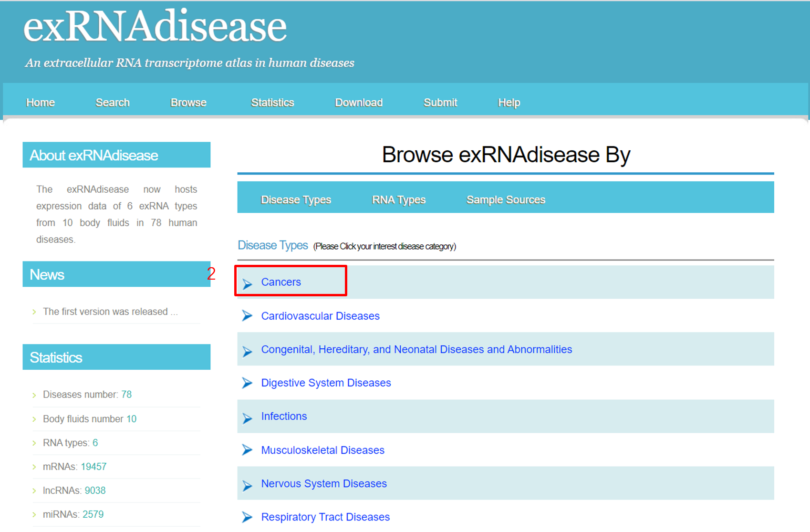Read the first version released news item
The image size is (810, 532).
point(110,312)
